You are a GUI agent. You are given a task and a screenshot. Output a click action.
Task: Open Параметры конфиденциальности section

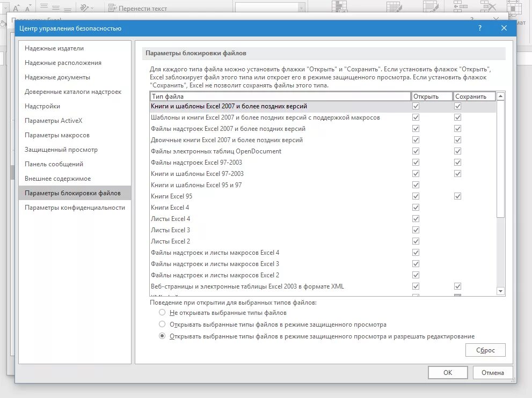click(x=75, y=208)
